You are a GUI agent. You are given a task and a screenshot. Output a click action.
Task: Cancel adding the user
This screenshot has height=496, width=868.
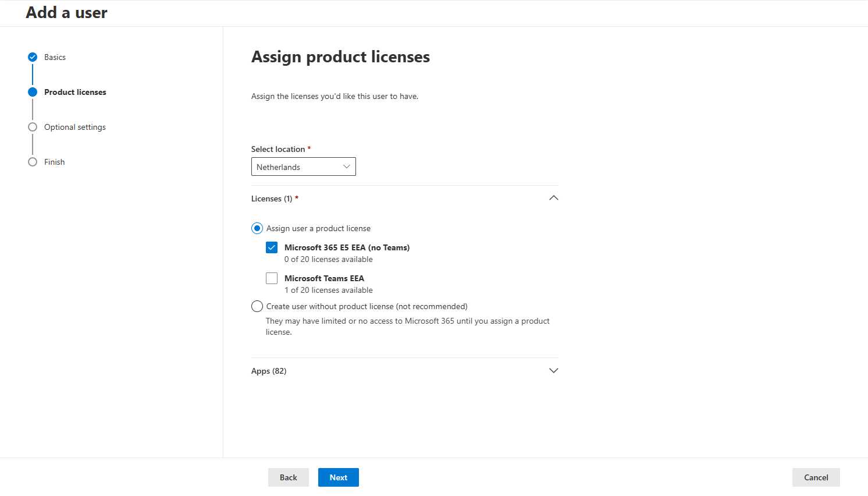click(x=816, y=477)
